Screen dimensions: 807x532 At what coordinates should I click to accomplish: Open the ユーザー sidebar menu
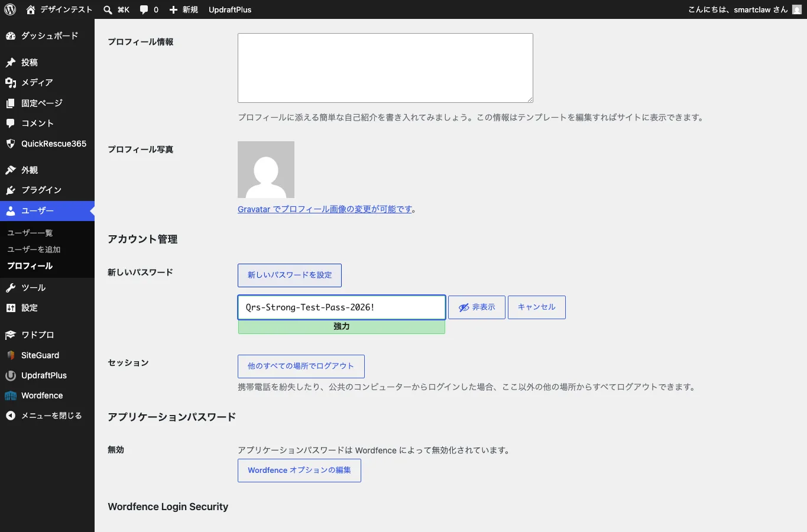pos(47,211)
